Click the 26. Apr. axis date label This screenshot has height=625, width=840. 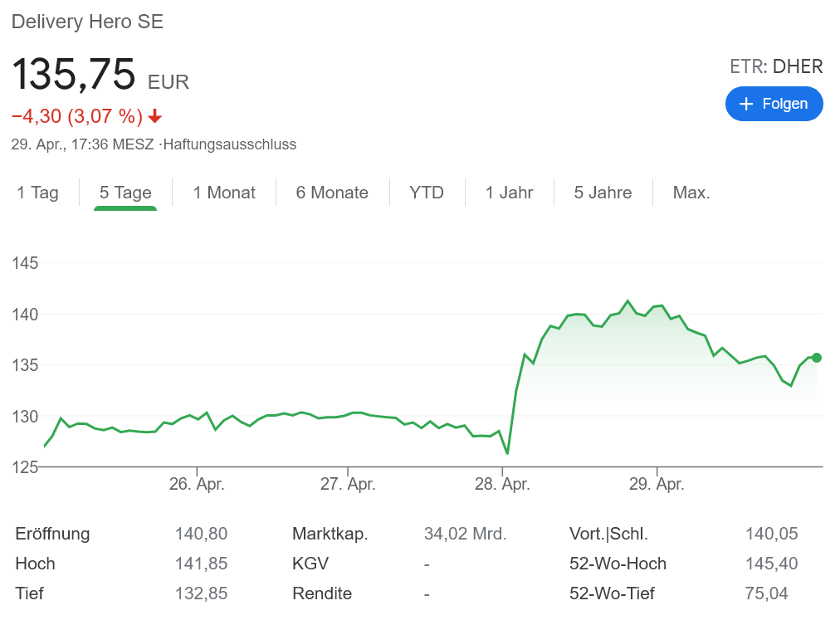[197, 484]
